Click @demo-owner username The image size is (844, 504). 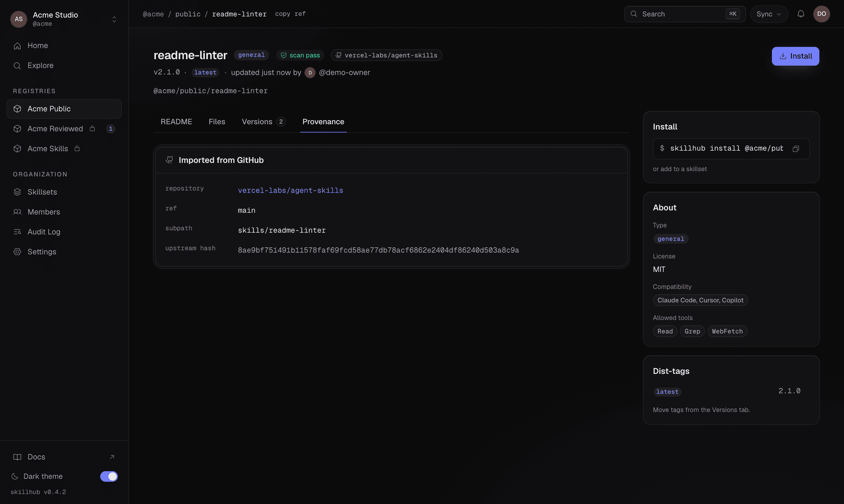(x=344, y=73)
